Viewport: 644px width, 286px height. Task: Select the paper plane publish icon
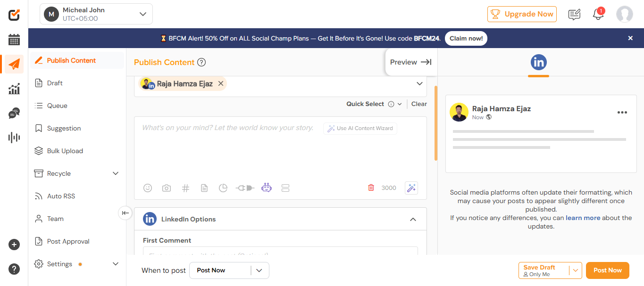(14, 64)
